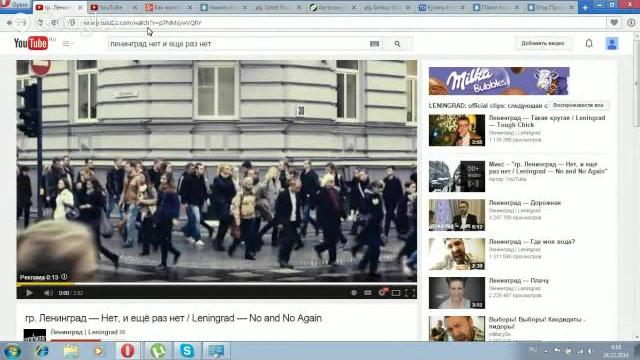The image size is (640, 360).
Task: Open the Микс 50+ playlist thumbnail
Action: (457, 176)
